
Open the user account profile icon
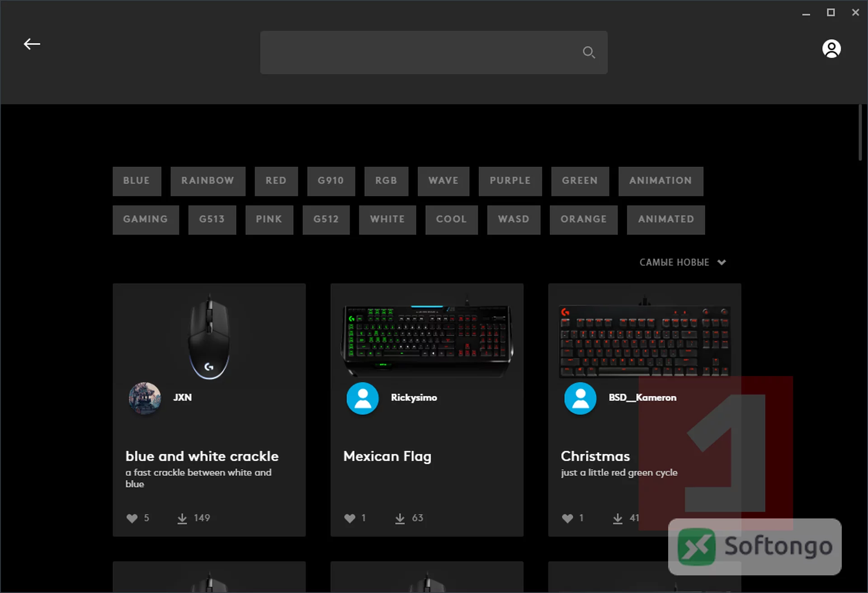coord(831,49)
